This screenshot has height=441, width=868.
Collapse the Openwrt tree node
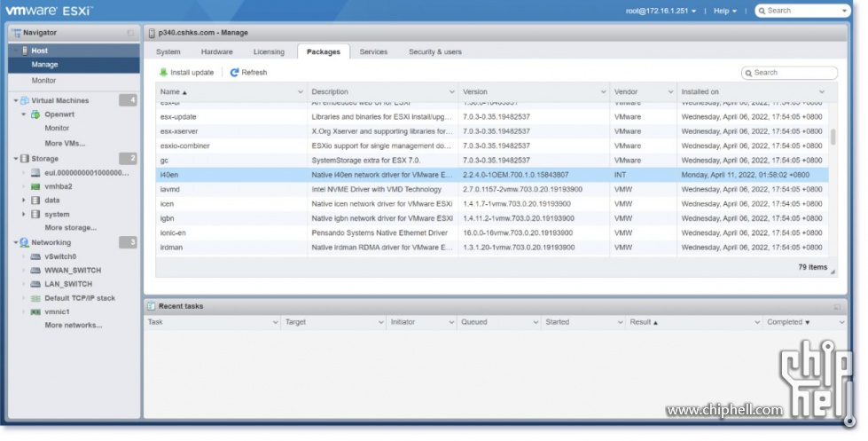coord(24,114)
